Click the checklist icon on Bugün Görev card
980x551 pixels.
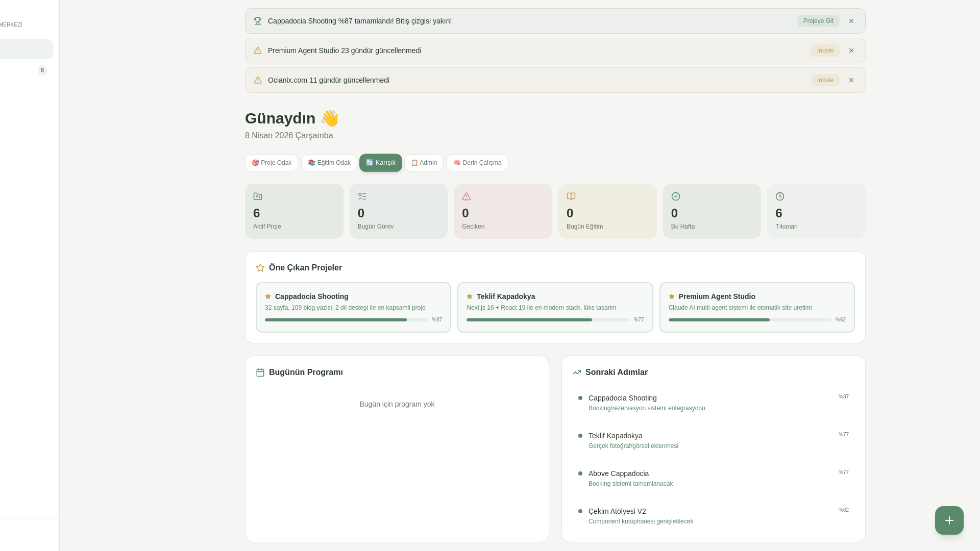click(x=362, y=196)
